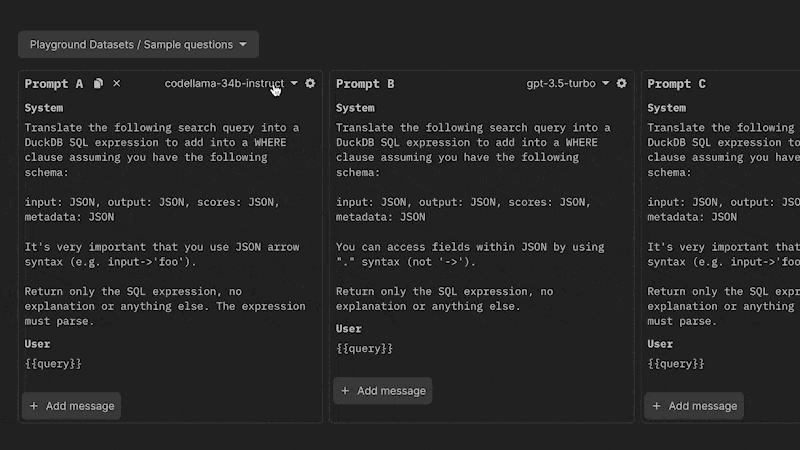Copy Prompt A using the duplicate icon

coord(98,84)
